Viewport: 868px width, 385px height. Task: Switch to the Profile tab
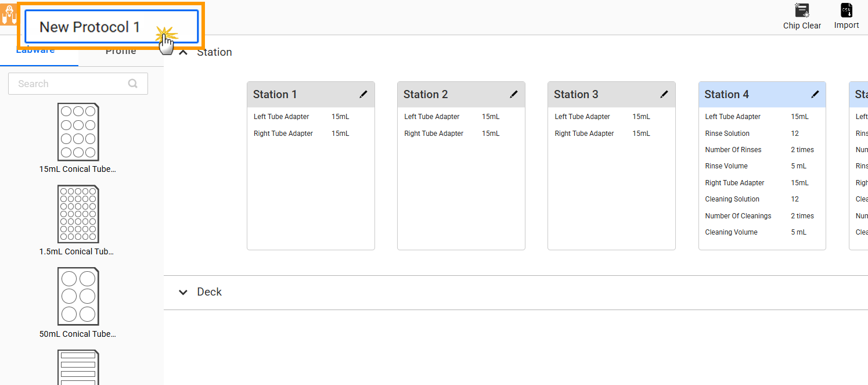[121, 52]
